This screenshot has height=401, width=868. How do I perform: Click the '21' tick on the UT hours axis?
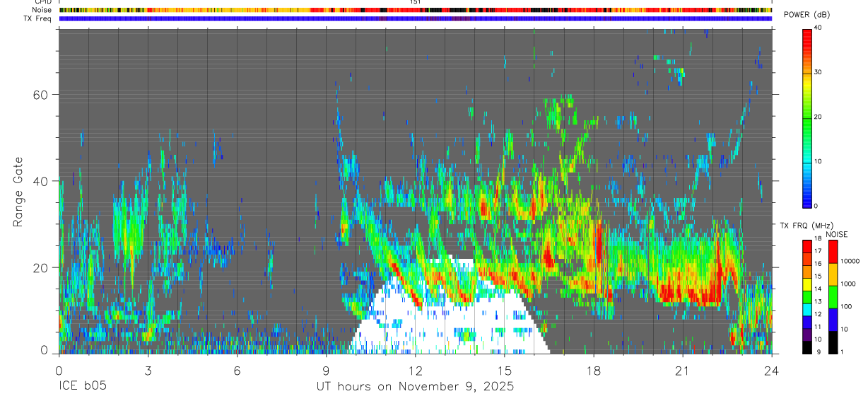click(x=683, y=371)
